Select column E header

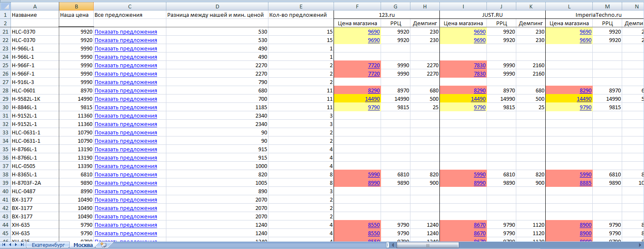point(301,6)
